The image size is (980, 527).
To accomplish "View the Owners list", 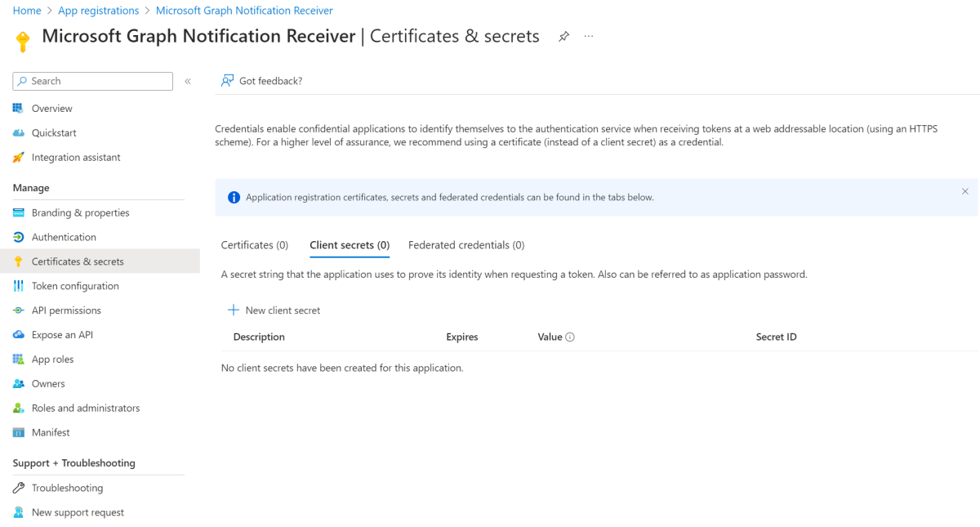I will coord(50,383).
